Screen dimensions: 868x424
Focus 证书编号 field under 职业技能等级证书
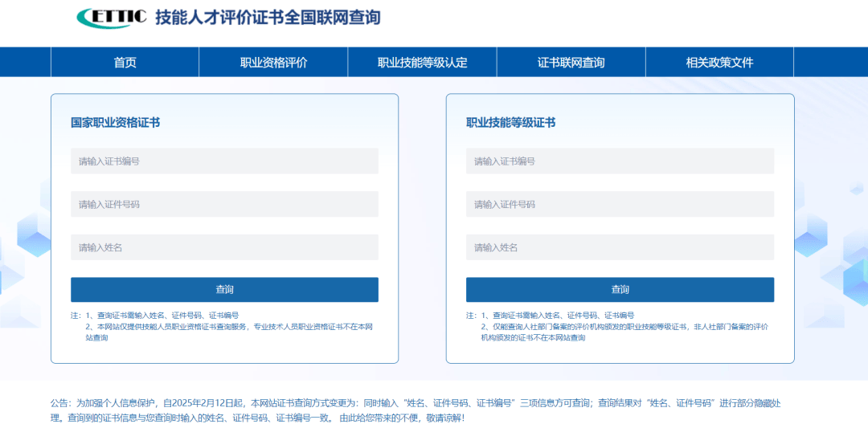pos(620,161)
